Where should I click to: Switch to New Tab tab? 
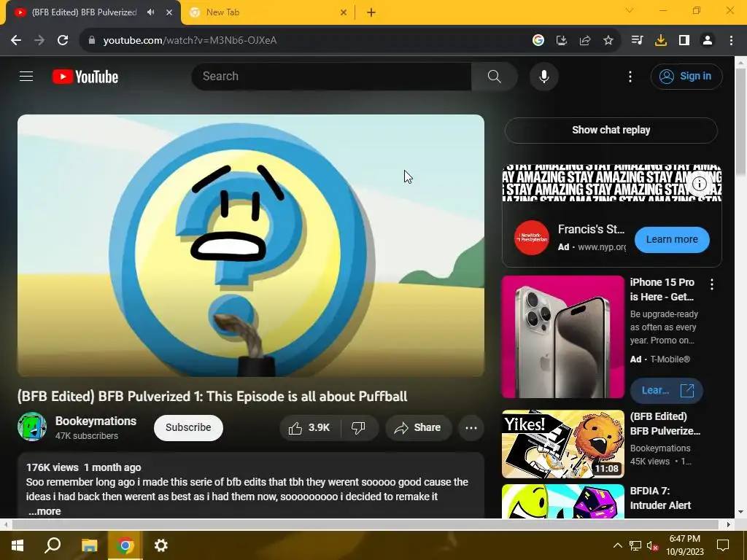(267, 12)
